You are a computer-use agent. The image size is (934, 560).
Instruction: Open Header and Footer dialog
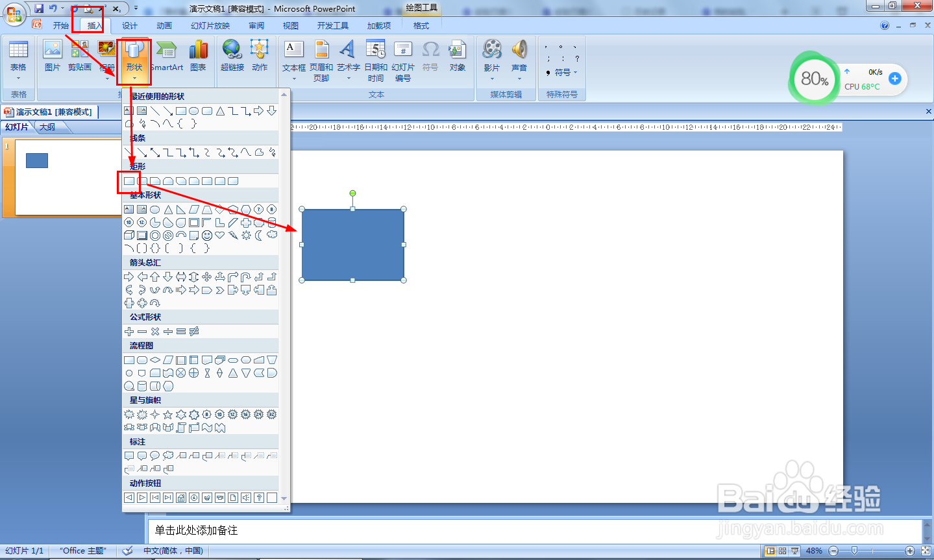(321, 60)
